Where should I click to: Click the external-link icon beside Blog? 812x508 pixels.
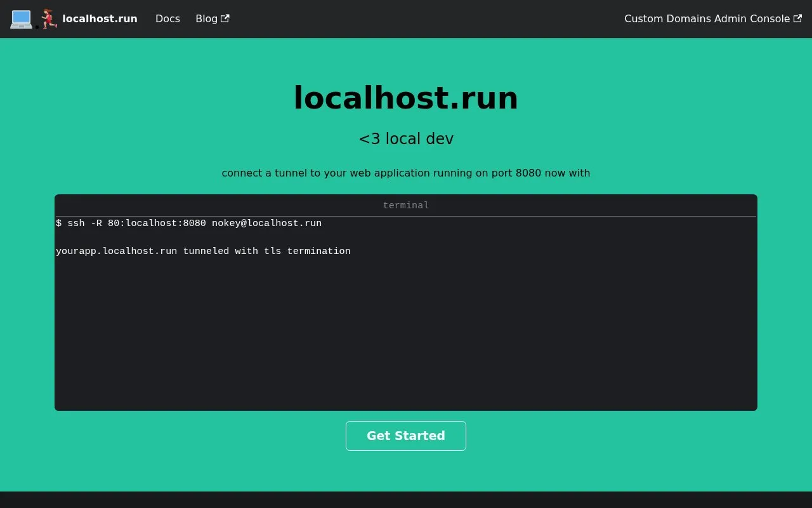[225, 18]
